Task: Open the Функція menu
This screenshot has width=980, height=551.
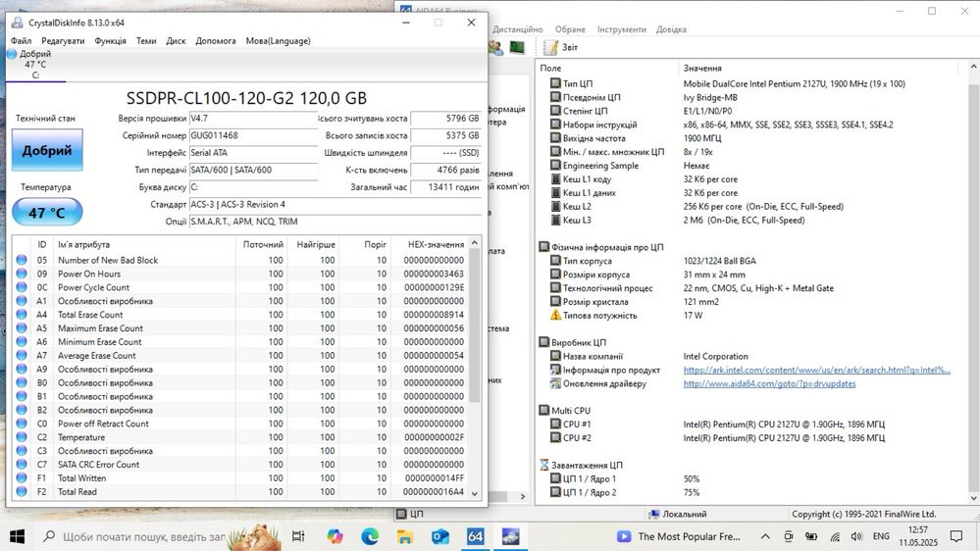Action: tap(110, 40)
